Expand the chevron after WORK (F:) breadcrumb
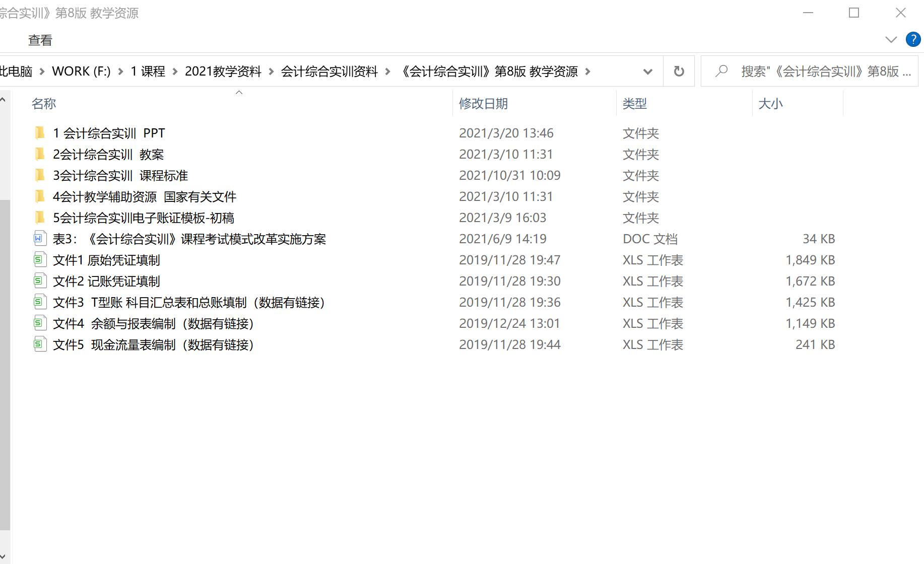Screen dimensions: 924x564 tap(121, 72)
